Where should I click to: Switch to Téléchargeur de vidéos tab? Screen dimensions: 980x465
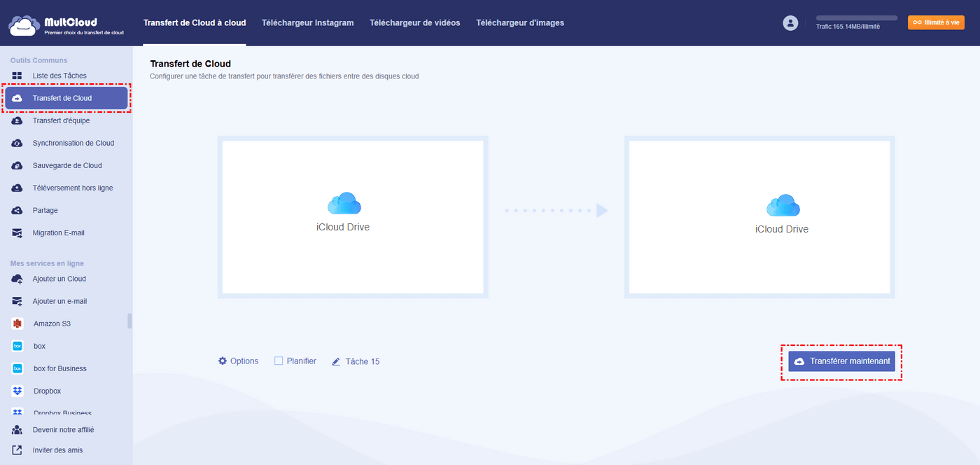point(415,23)
